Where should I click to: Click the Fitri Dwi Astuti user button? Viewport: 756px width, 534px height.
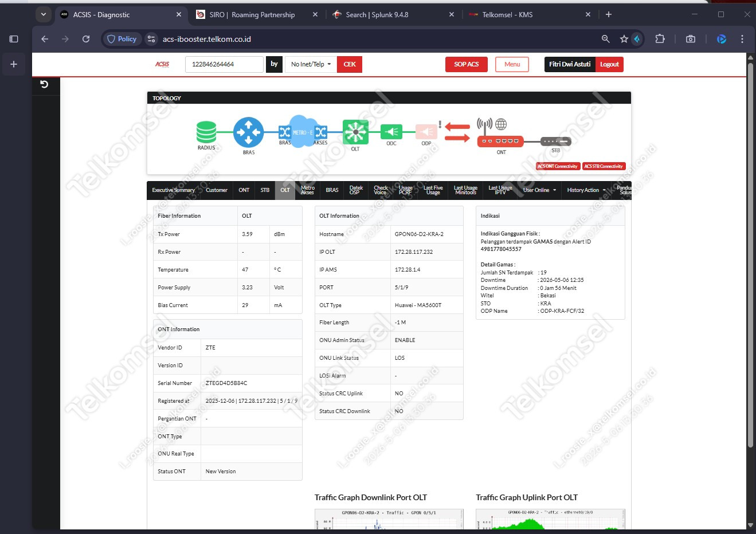(570, 64)
